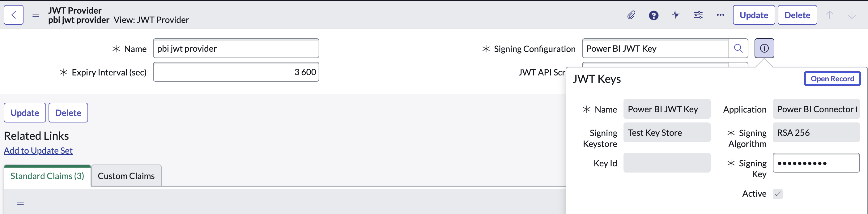The image size is (868, 214).
Task: Open the help question mark icon
Action: click(x=653, y=15)
